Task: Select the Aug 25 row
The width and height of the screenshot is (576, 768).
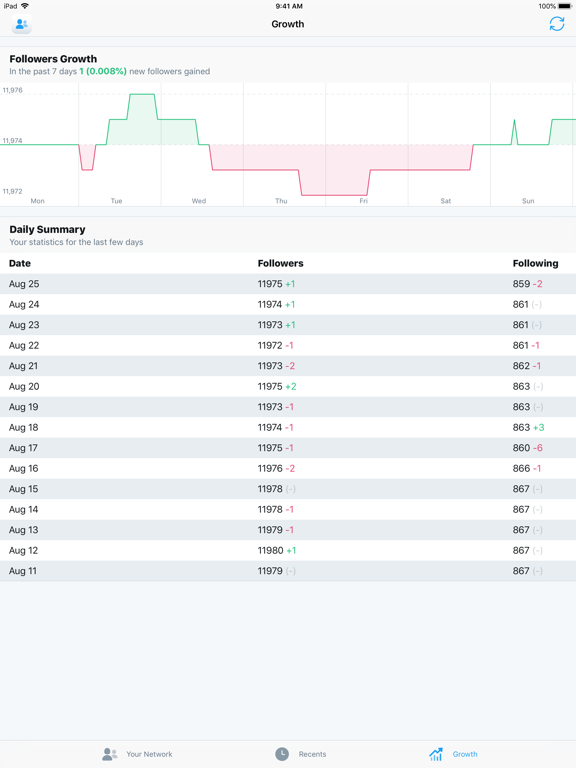Action: point(288,284)
